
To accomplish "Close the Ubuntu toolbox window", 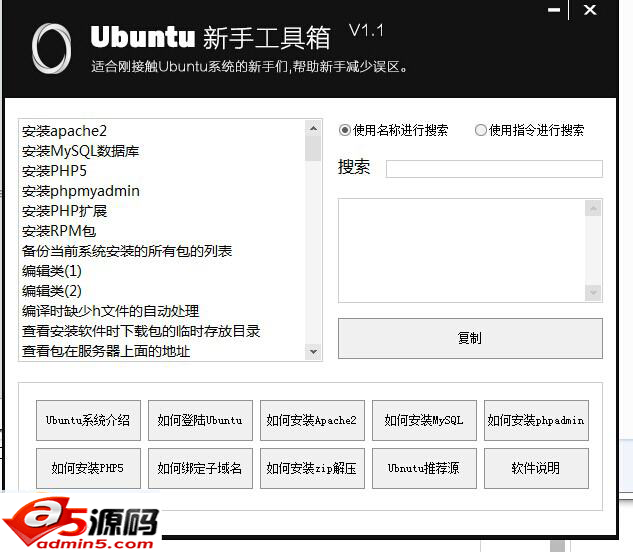I will click(x=590, y=10).
